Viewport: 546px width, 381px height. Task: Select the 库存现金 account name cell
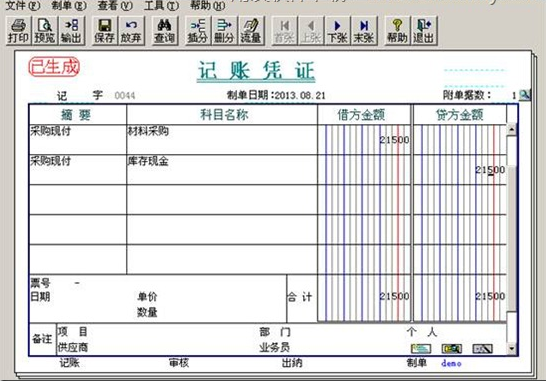(x=222, y=170)
